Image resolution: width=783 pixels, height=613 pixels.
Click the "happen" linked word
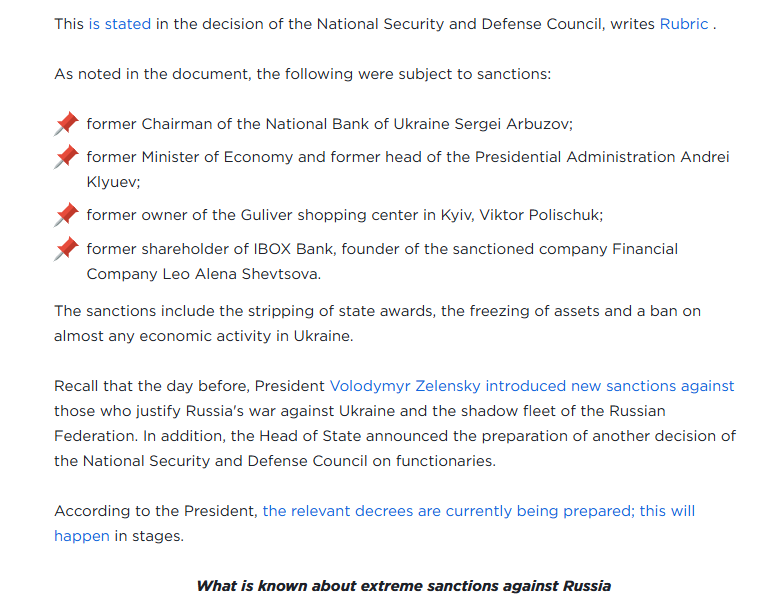pyautogui.click(x=82, y=536)
